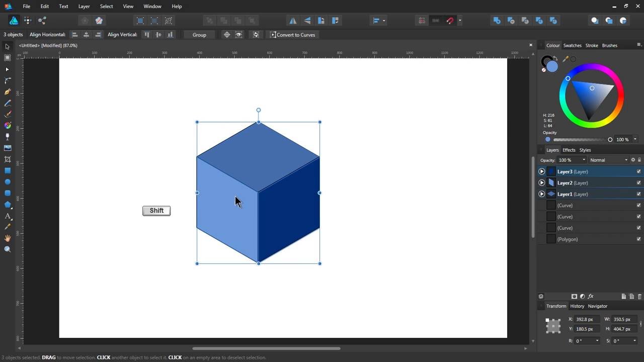Pick the Ellipse shape tool
Screen dimensions: 644x362
(x=8, y=182)
